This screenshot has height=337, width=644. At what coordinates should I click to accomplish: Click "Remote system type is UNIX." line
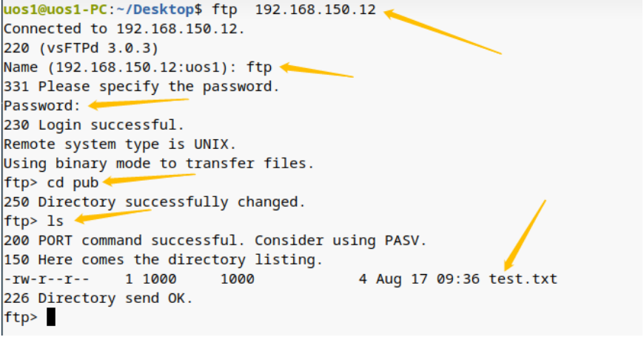[x=120, y=144]
